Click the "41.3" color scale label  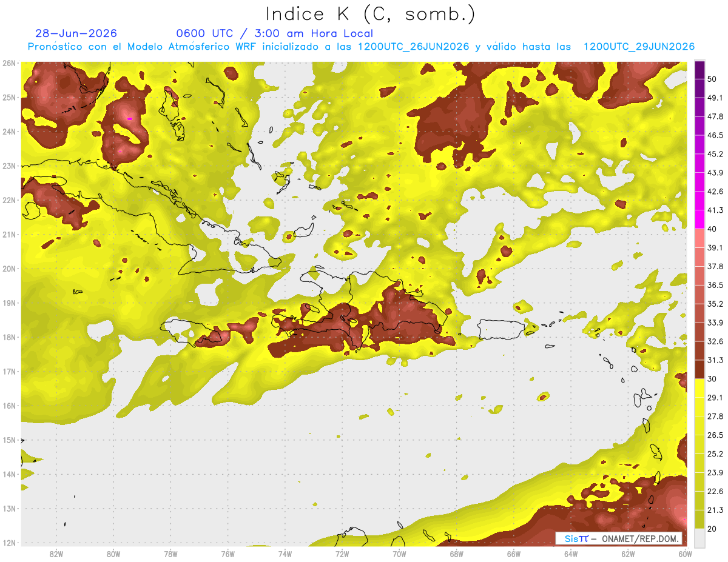(x=715, y=210)
